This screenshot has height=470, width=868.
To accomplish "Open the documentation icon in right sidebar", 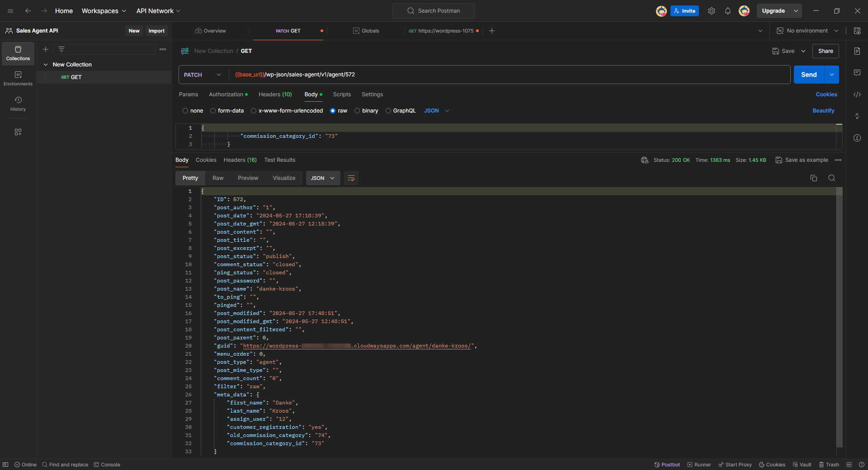I will coord(857,51).
